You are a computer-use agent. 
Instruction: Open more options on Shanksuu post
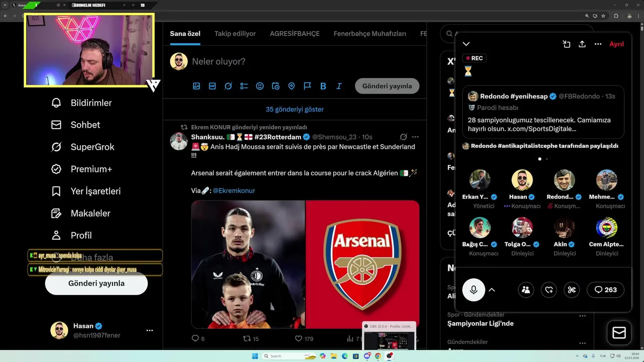[x=415, y=137]
